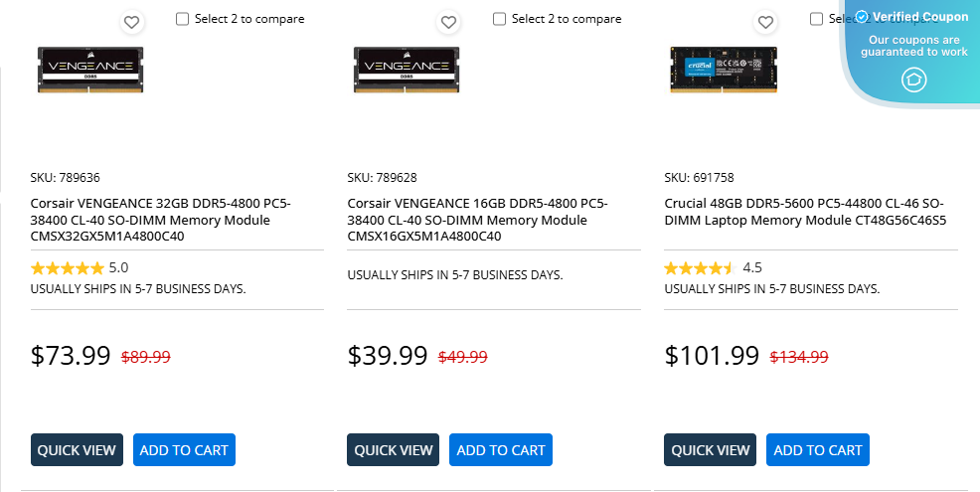Add Corsair 32GB module to cart

click(x=184, y=450)
